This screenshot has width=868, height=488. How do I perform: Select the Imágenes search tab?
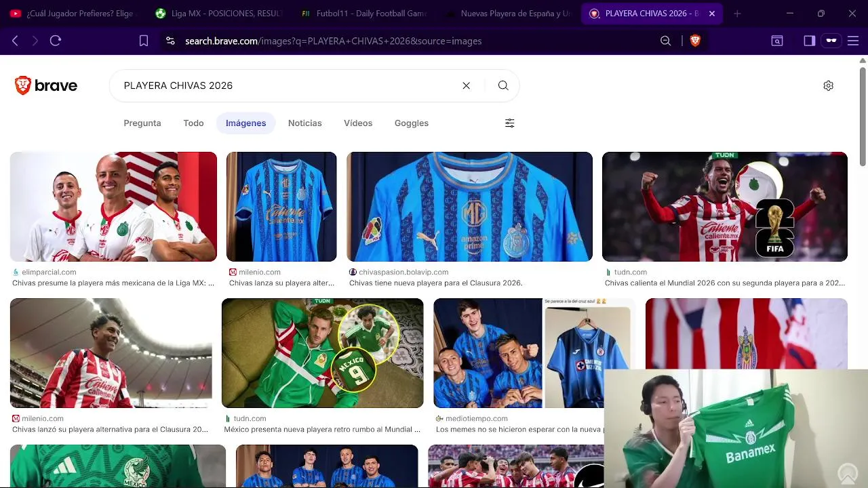(x=245, y=123)
